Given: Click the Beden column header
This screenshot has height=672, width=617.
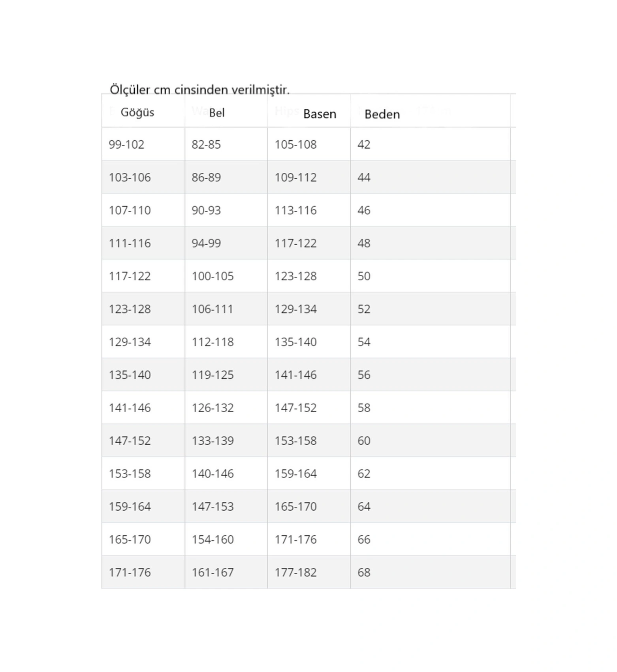Looking at the screenshot, I should pos(382,114).
